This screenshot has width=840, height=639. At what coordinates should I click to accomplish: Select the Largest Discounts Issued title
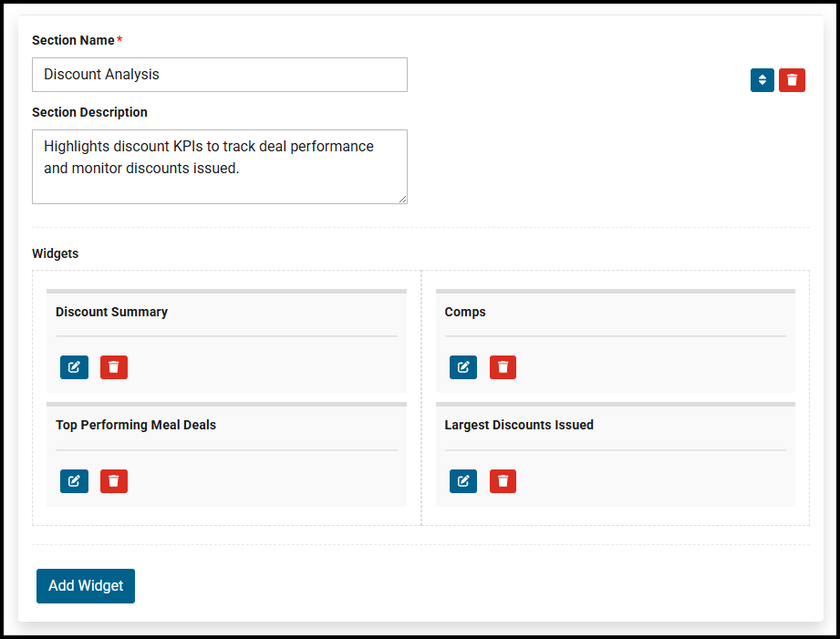point(519,425)
